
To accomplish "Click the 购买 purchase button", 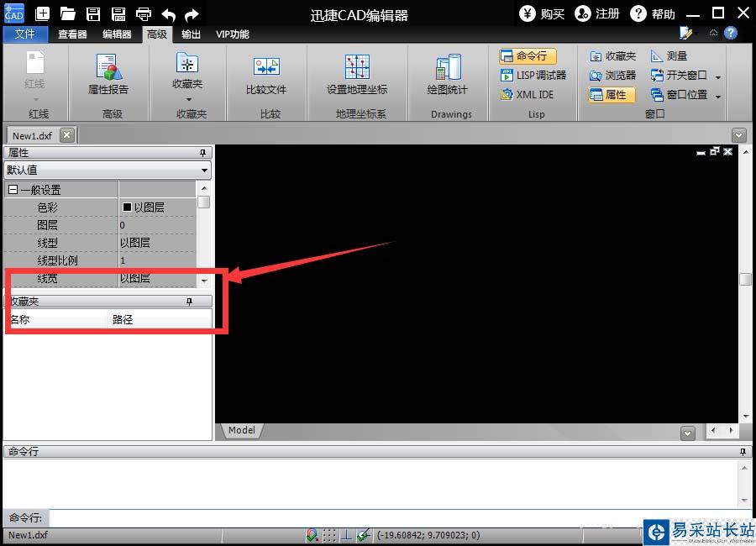I will pyautogui.click(x=542, y=13).
